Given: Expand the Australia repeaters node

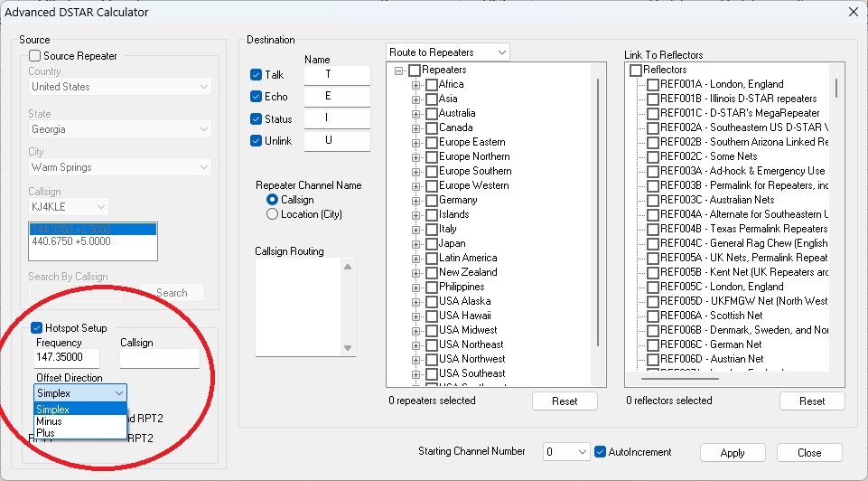Looking at the screenshot, I should [x=415, y=114].
